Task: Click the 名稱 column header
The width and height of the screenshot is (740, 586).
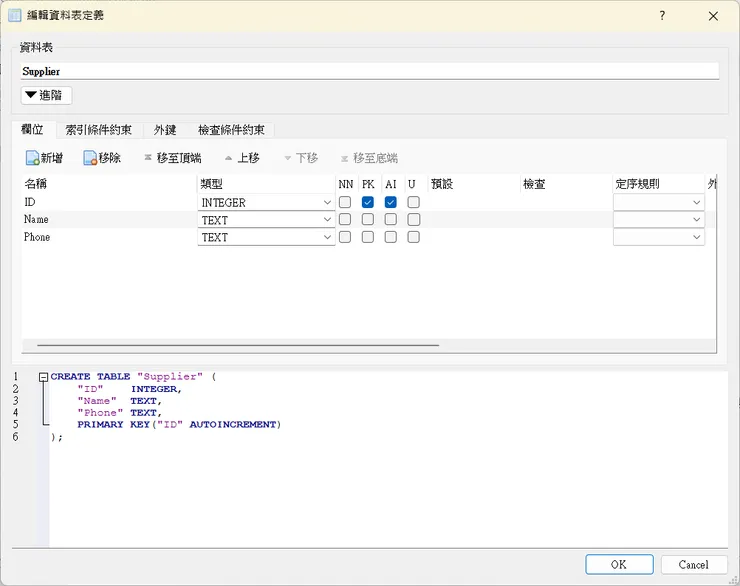Action: (x=109, y=184)
